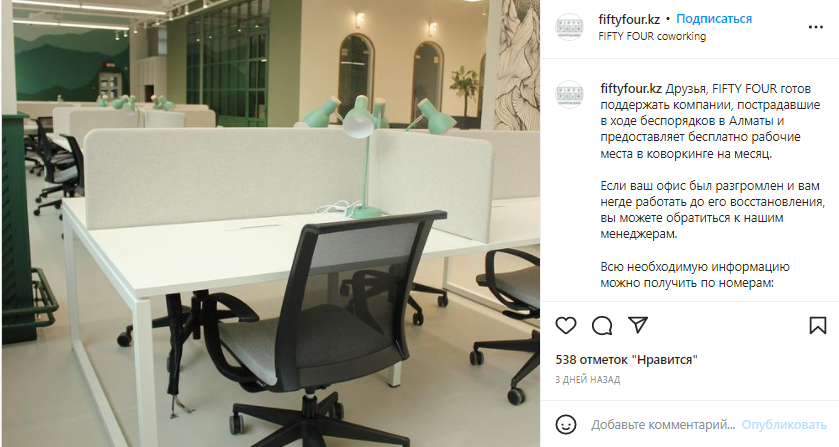Open three-dot more options menu

click(815, 27)
